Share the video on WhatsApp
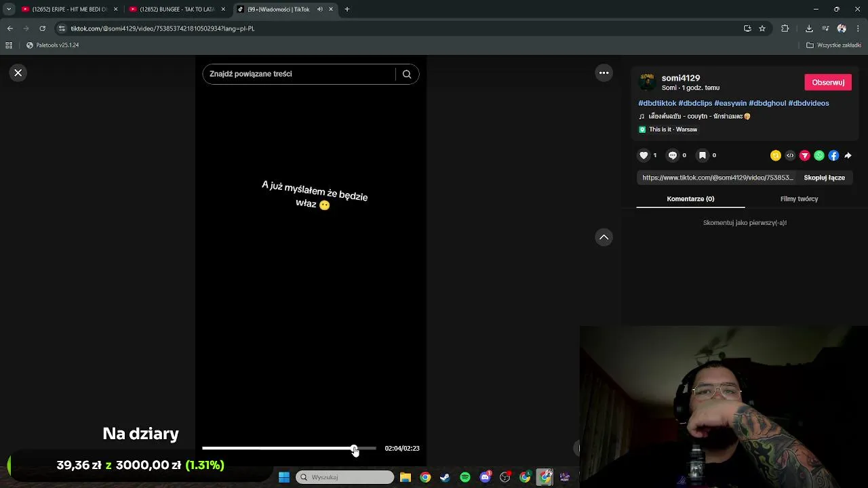Image resolution: width=868 pixels, height=488 pixels. (x=819, y=155)
